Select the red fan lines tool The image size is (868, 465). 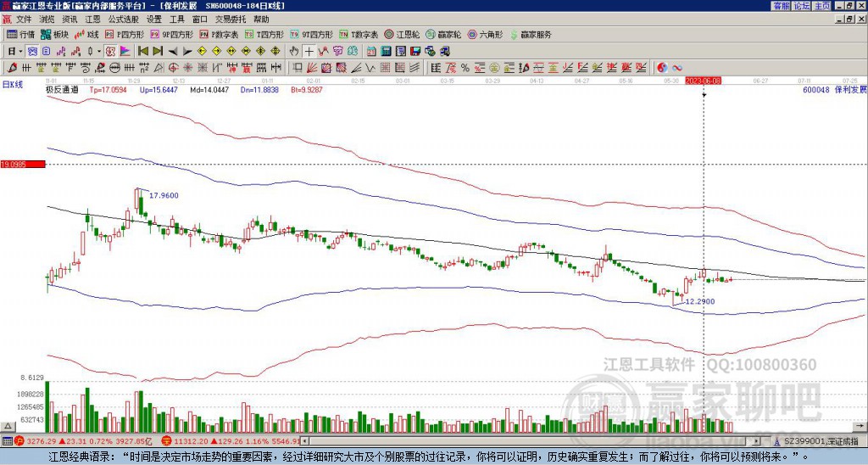(x=312, y=68)
